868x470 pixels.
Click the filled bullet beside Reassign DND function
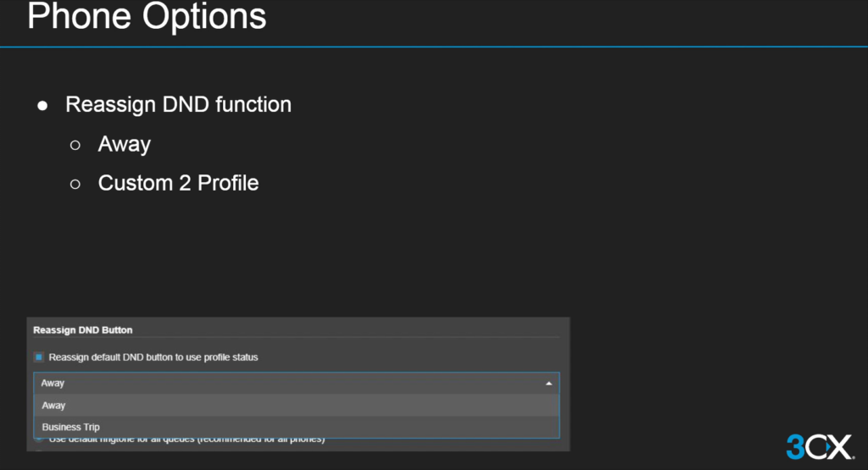[42, 106]
